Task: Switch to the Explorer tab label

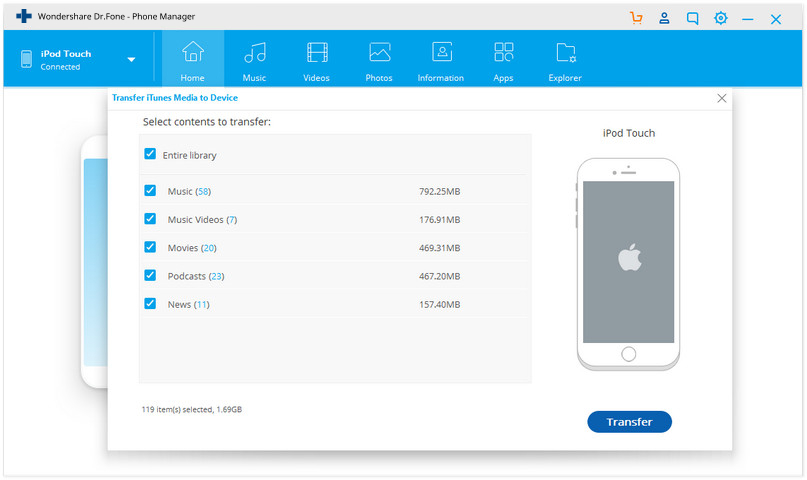Action: click(x=565, y=78)
